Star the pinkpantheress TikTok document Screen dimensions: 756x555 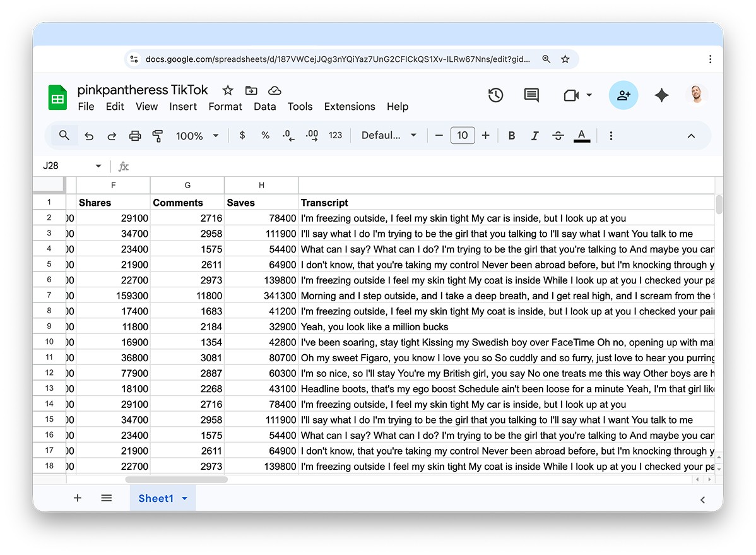tap(228, 90)
